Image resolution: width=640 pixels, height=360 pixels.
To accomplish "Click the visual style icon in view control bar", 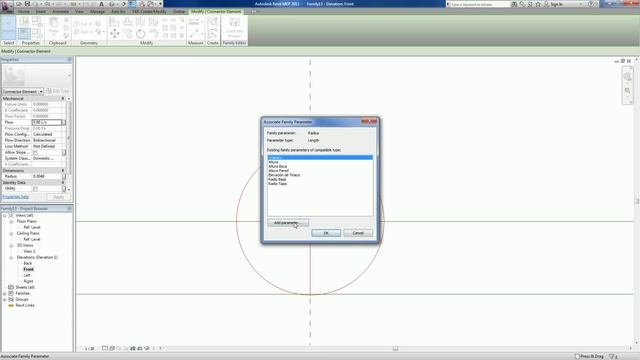I will (x=112, y=349).
